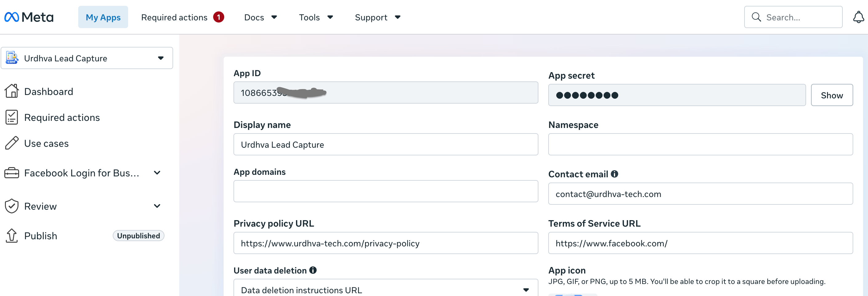
Task: Open the notifications bell
Action: (858, 17)
